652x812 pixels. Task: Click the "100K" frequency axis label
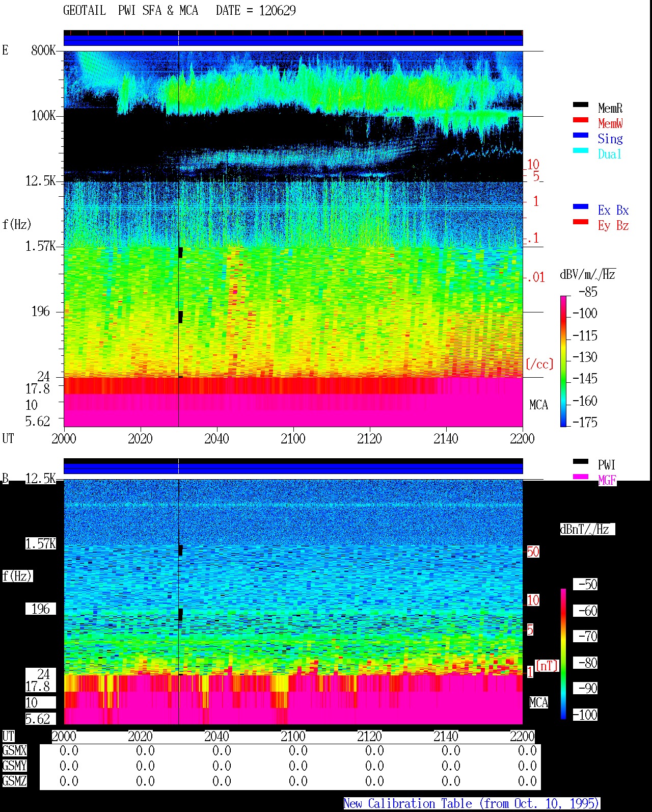coord(43,116)
